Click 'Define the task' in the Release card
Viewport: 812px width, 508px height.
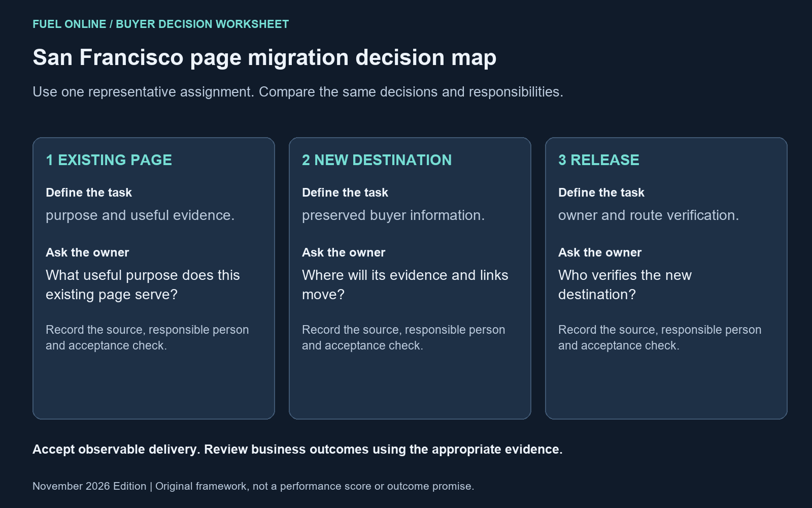(601, 193)
